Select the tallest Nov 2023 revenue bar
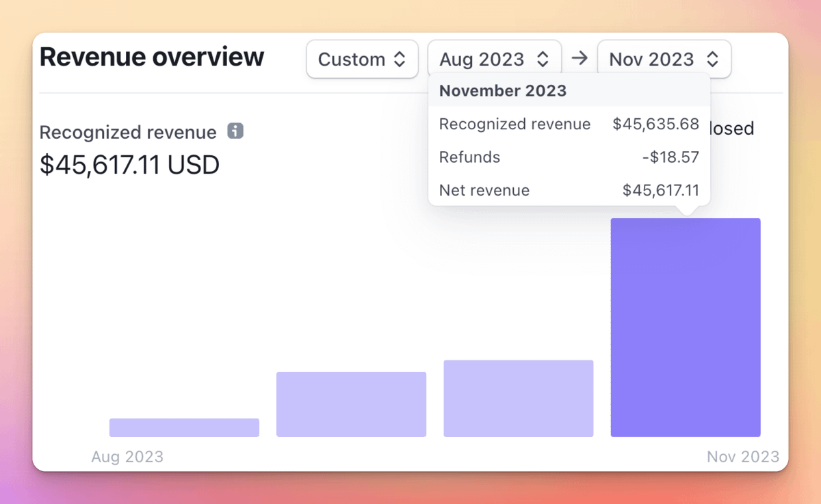The height and width of the screenshot is (504, 821). point(685,327)
